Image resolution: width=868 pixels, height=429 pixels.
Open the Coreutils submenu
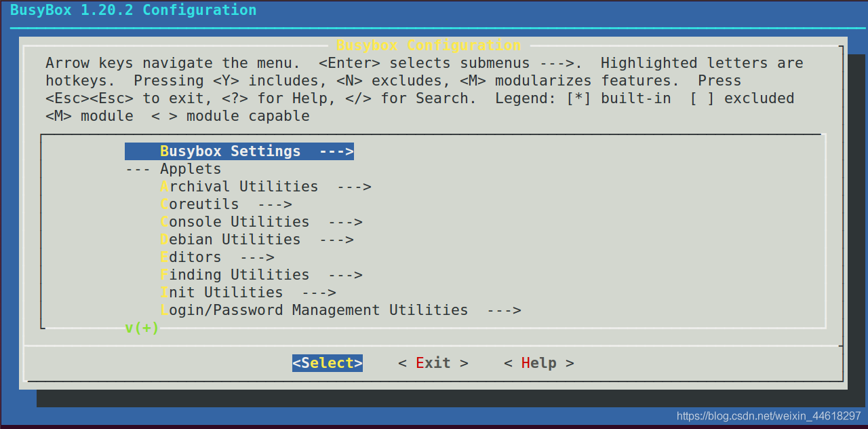click(226, 204)
